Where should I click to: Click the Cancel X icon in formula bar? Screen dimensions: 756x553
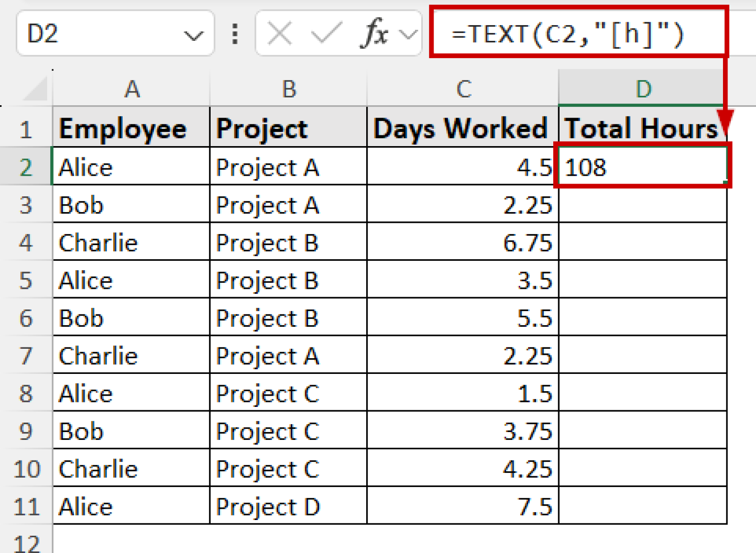coord(278,33)
